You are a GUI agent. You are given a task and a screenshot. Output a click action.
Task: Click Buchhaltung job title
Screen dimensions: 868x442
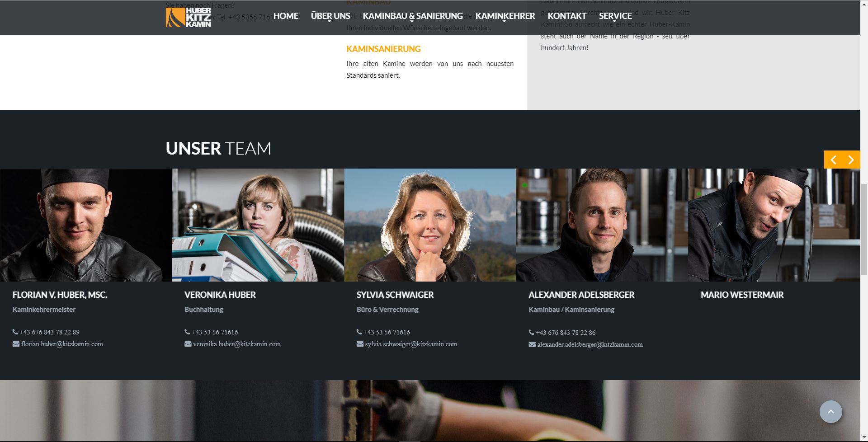pyautogui.click(x=204, y=310)
